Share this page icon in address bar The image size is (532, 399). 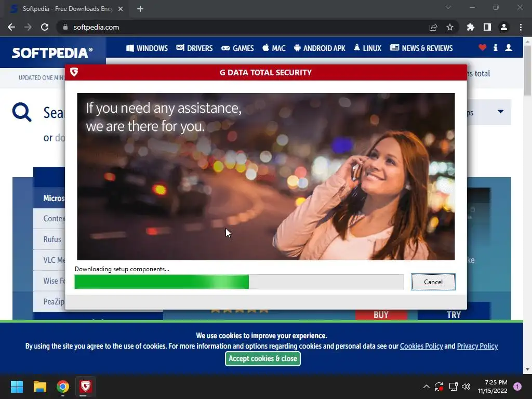433,27
